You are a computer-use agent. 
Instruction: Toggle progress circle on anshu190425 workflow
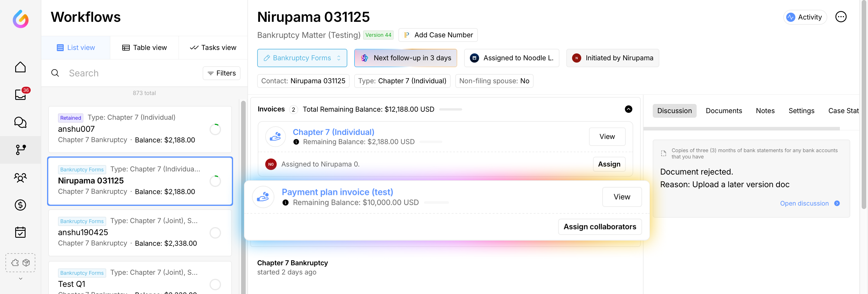[x=215, y=233]
